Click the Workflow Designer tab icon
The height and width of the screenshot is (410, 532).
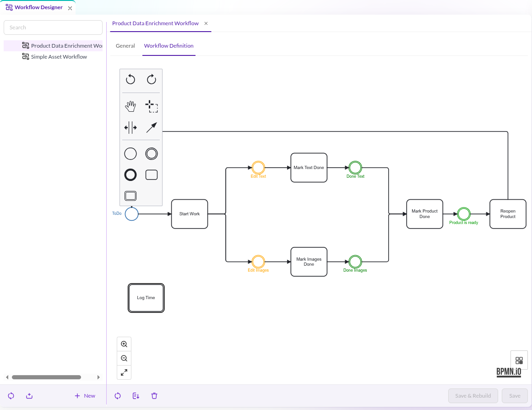pyautogui.click(x=9, y=7)
